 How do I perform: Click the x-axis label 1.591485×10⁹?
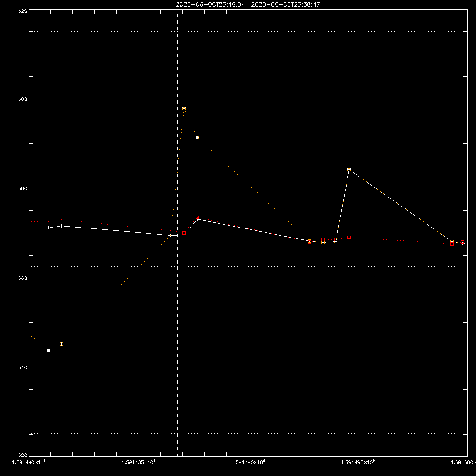(x=139, y=462)
